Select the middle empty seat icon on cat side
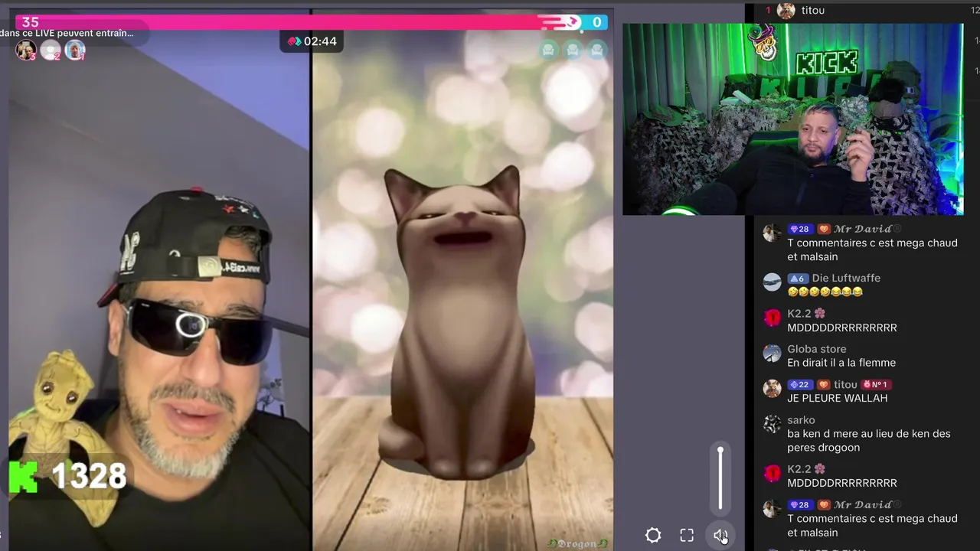The width and height of the screenshot is (980, 551). point(573,51)
